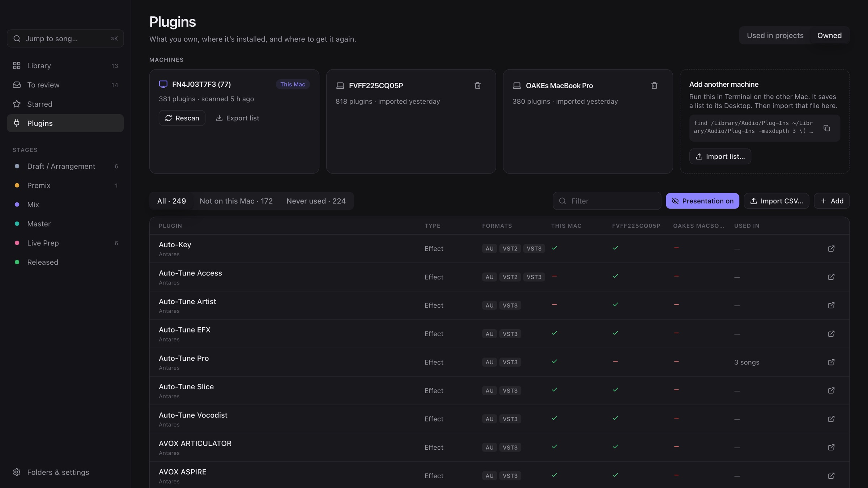
Task: Copy the Terminal find command
Action: [x=827, y=128]
